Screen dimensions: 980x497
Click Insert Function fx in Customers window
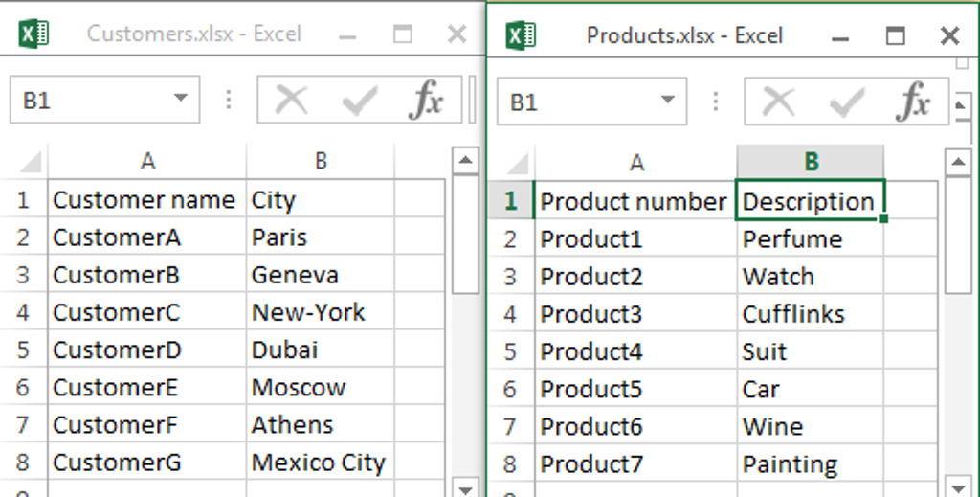pos(426,100)
